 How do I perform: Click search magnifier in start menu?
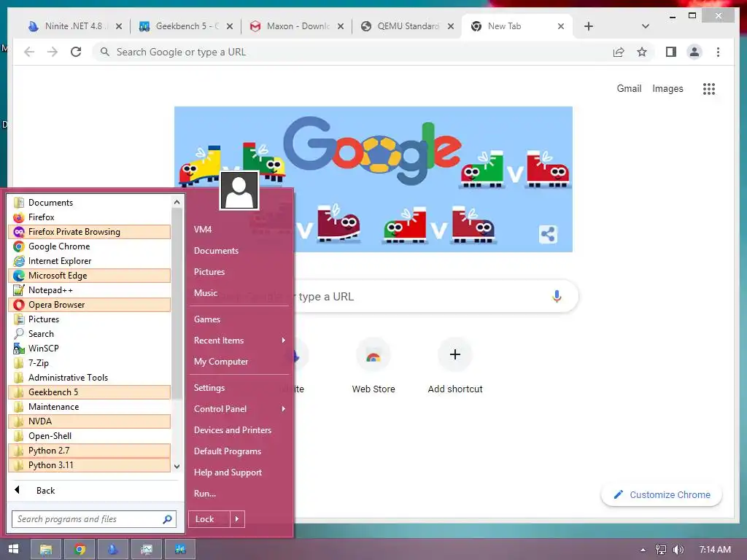point(167,519)
